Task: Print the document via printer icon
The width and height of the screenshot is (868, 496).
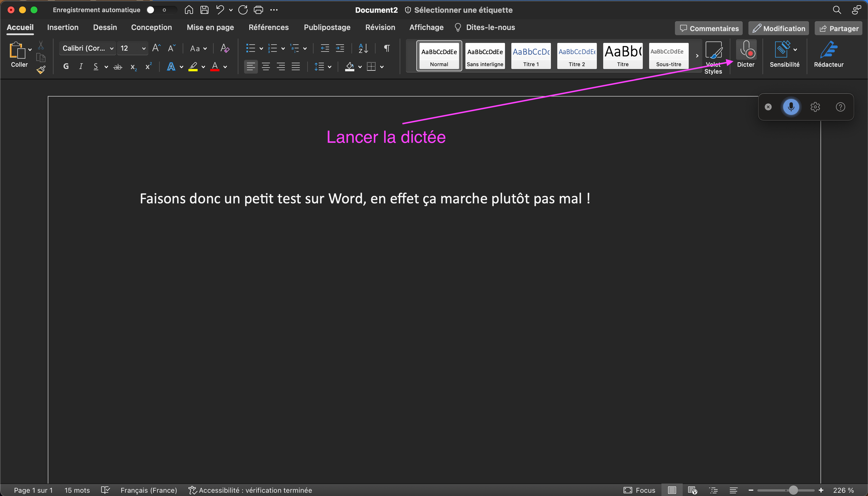Action: [x=258, y=10]
